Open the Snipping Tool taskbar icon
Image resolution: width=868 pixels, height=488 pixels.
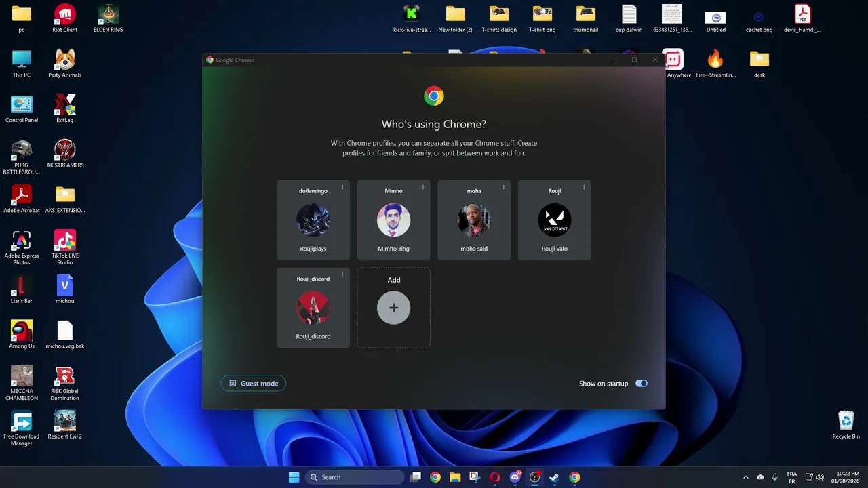(475, 477)
